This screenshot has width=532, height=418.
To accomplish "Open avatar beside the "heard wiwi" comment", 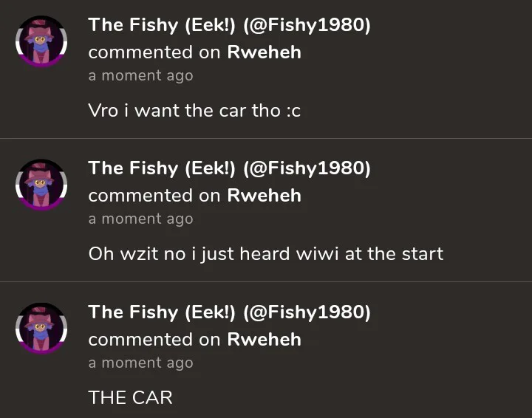I will [x=41, y=185].
